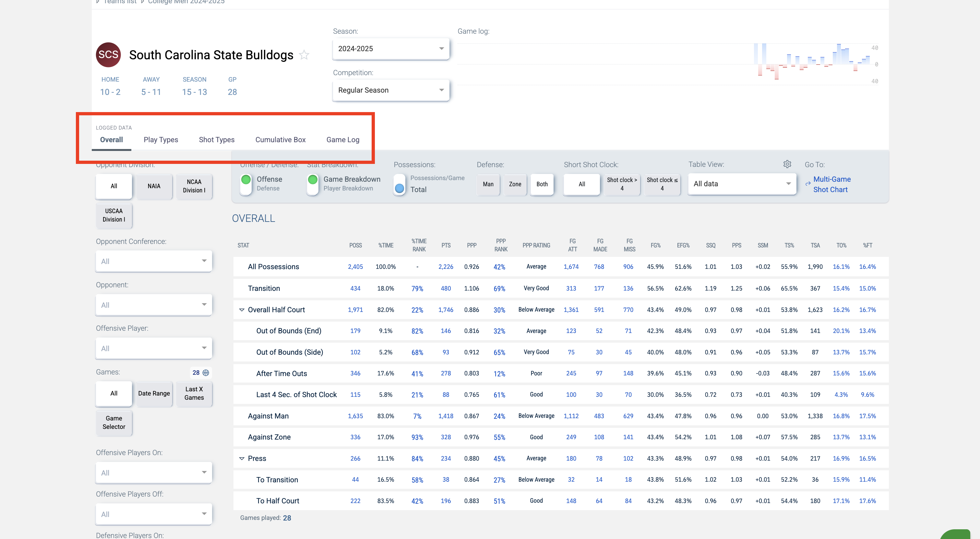Open the Table View settings gear
Image resolution: width=980 pixels, height=539 pixels.
pyautogui.click(x=787, y=164)
